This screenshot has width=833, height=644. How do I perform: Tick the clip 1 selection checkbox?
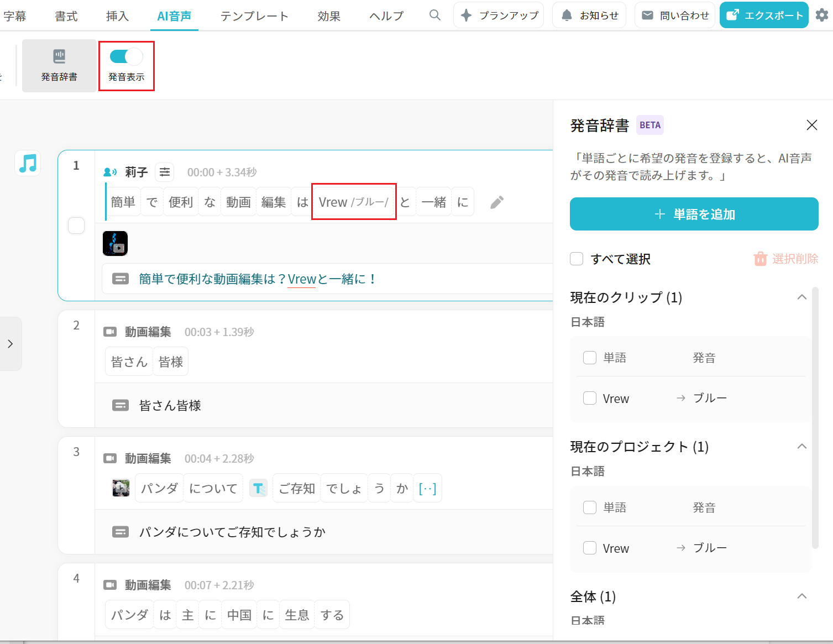coord(76,226)
